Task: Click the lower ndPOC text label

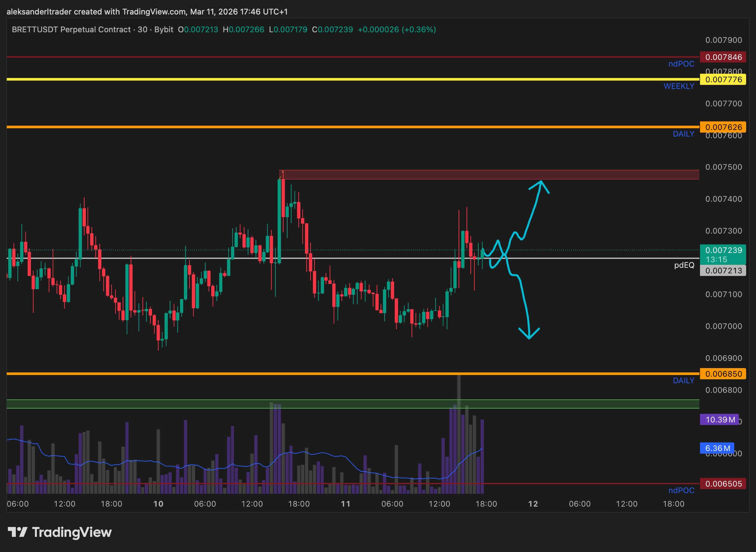Action: click(681, 490)
